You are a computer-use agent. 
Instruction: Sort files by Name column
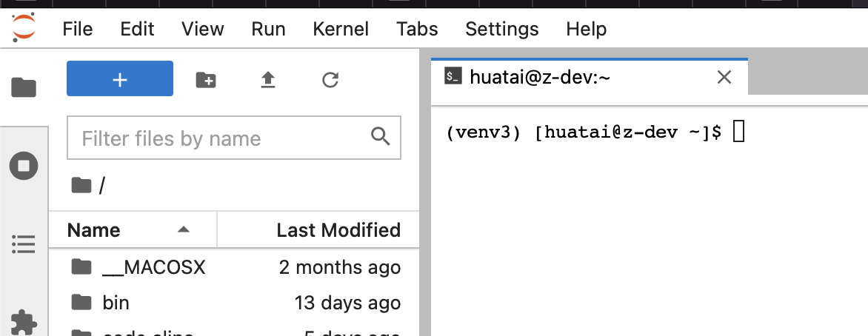94,230
